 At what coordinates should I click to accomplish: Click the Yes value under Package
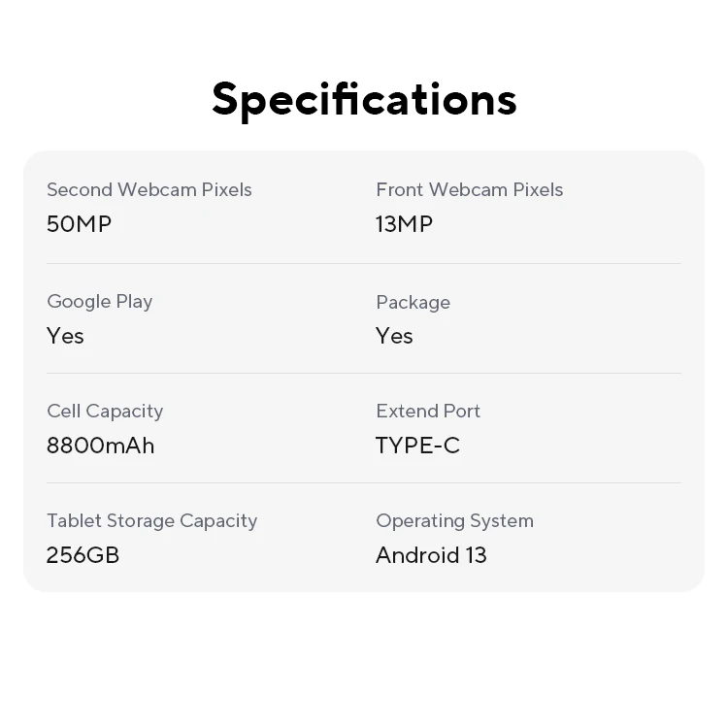point(394,336)
